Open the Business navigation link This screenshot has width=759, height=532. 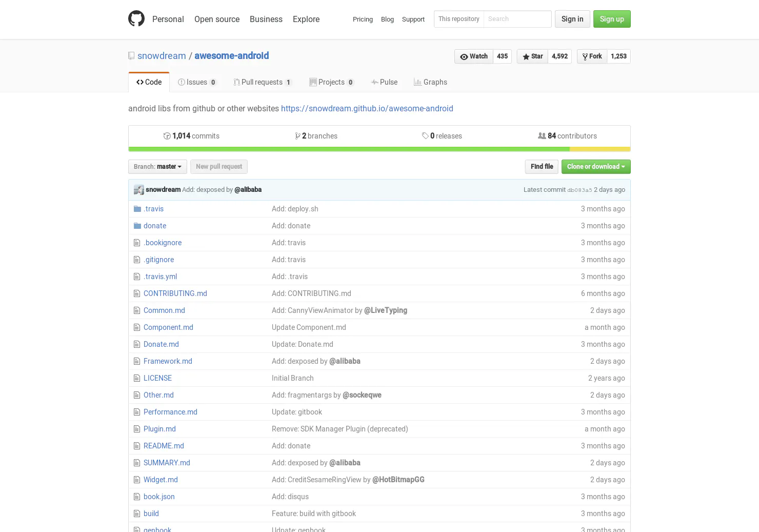[266, 19]
